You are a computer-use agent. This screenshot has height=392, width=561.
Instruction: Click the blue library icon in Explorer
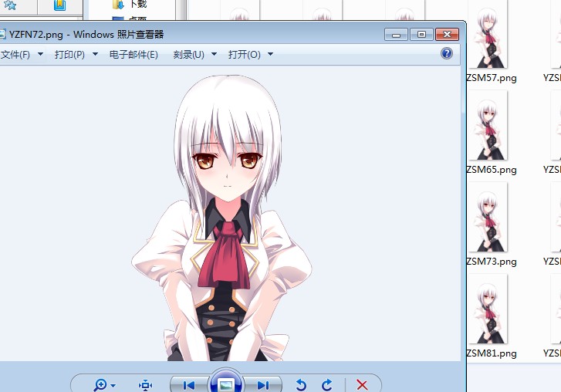click(x=59, y=5)
